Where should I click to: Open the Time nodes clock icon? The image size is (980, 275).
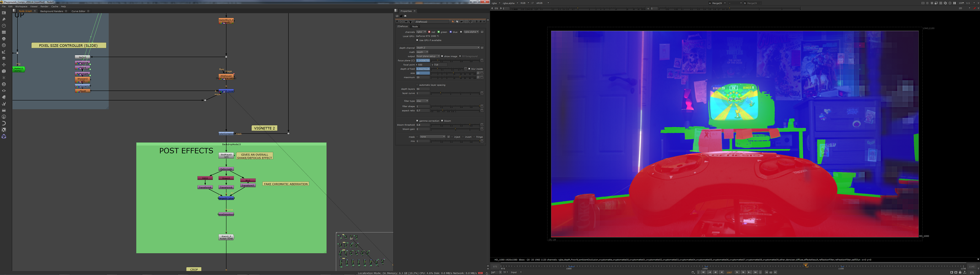point(4,25)
